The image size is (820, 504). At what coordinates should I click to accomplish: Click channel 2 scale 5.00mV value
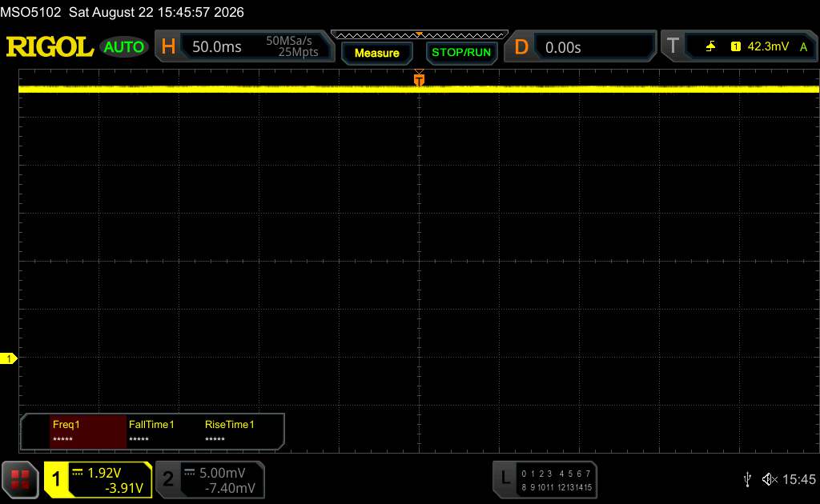click(223, 473)
